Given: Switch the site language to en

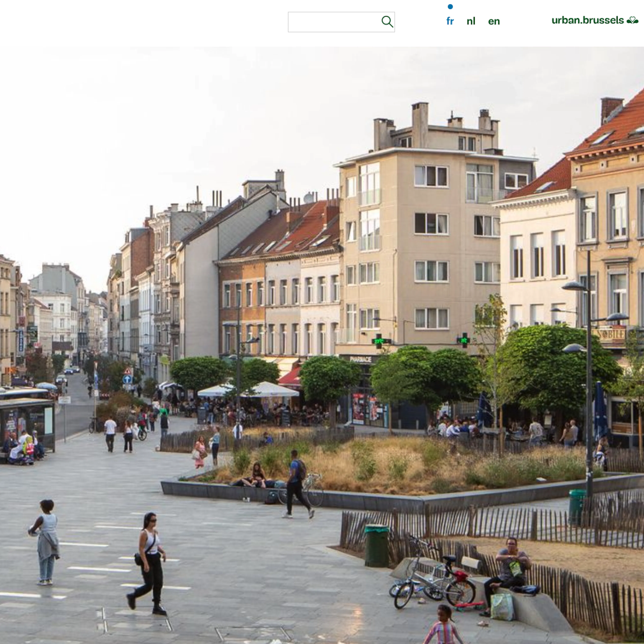Looking at the screenshot, I should point(494,21).
